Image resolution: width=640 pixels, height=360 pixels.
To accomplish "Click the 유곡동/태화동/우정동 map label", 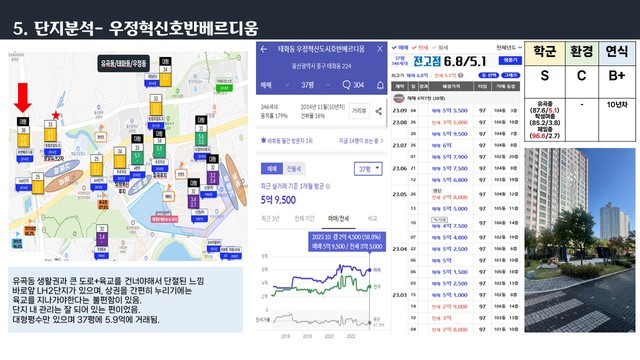I will point(124,63).
